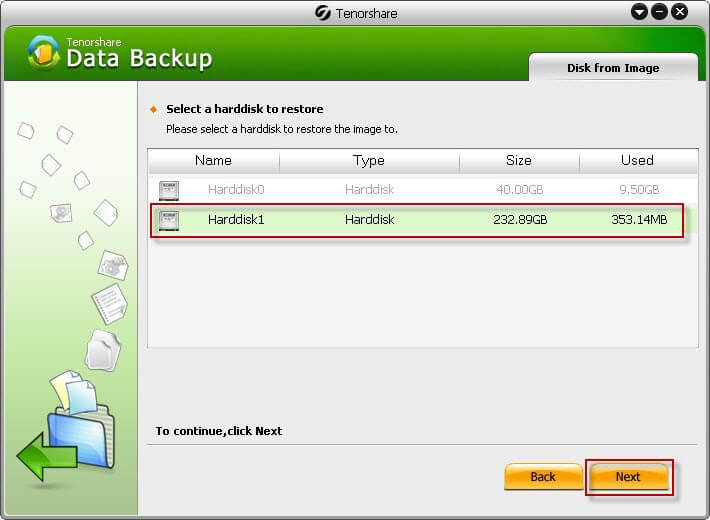Click the orange diamond bullet beside the heading

[x=153, y=109]
